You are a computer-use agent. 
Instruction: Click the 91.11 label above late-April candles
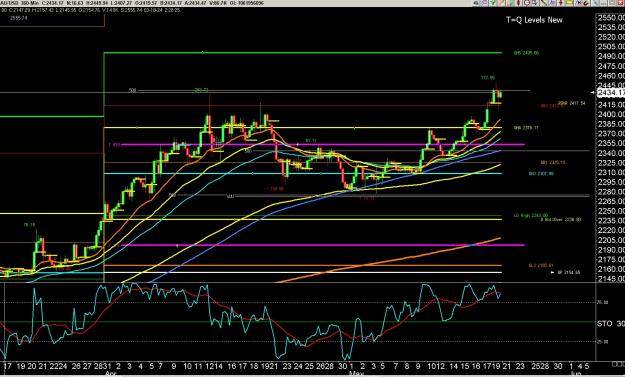311,141
